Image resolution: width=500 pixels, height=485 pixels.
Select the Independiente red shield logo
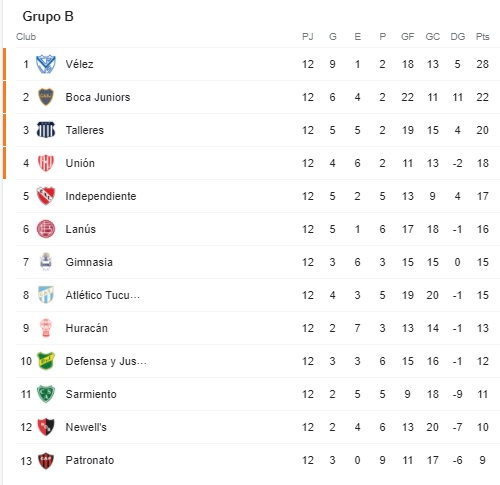[x=46, y=196]
